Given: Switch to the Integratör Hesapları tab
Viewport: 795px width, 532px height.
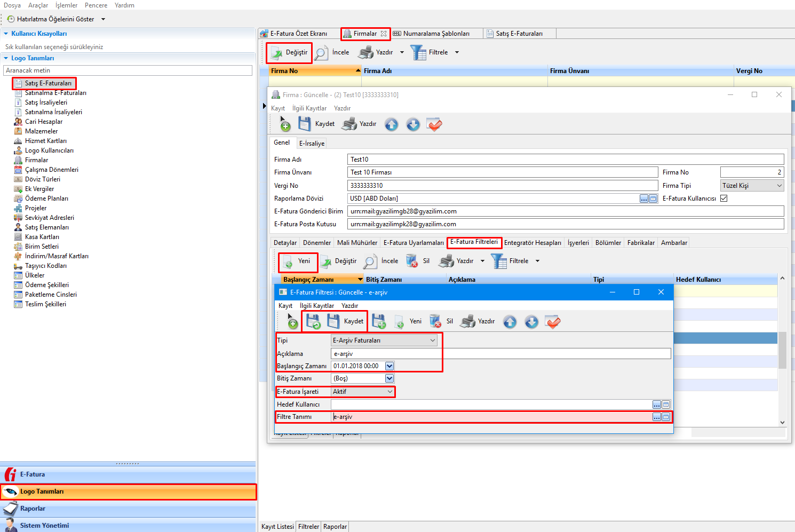Looking at the screenshot, I should click(532, 243).
